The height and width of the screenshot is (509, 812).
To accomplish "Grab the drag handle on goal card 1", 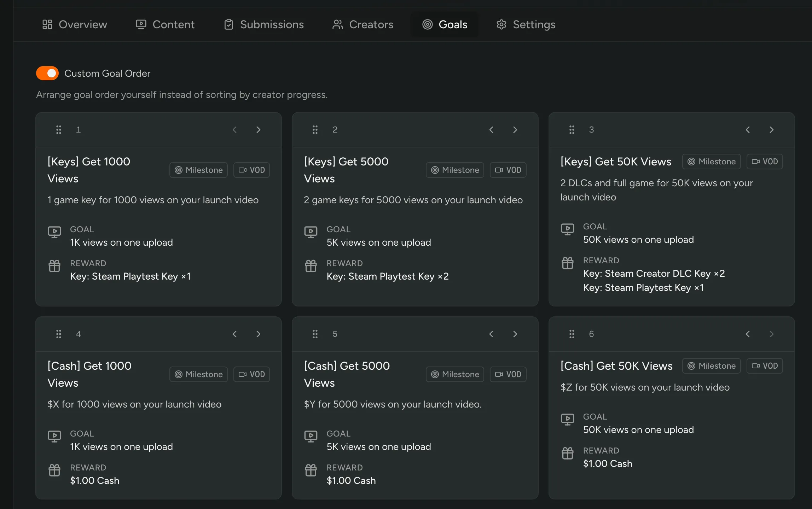I will tap(59, 130).
